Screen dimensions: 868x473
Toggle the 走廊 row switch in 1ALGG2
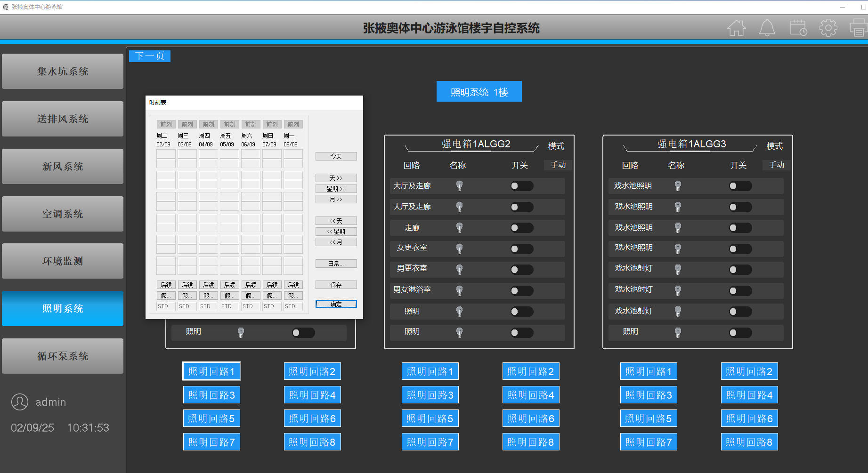pyautogui.click(x=522, y=228)
